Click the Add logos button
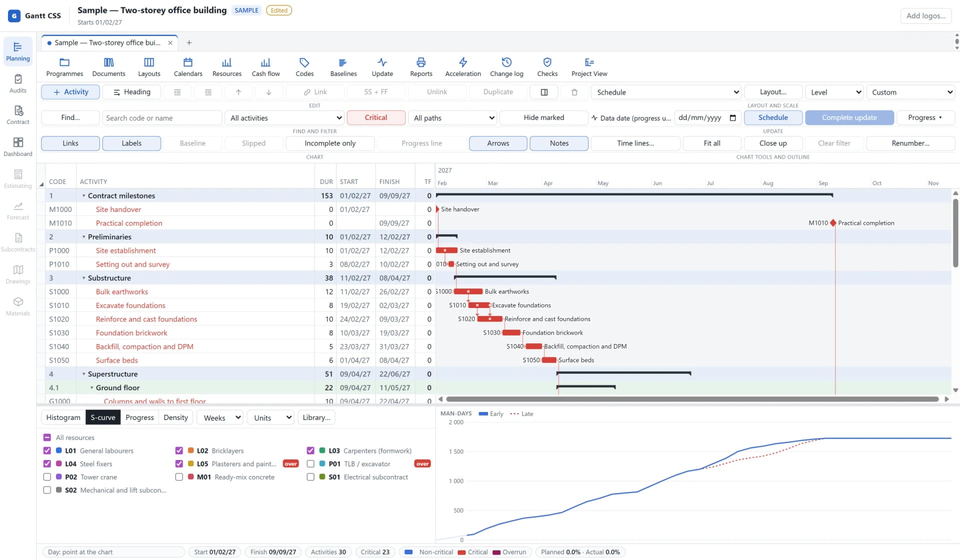The height and width of the screenshot is (560, 960). coord(925,15)
